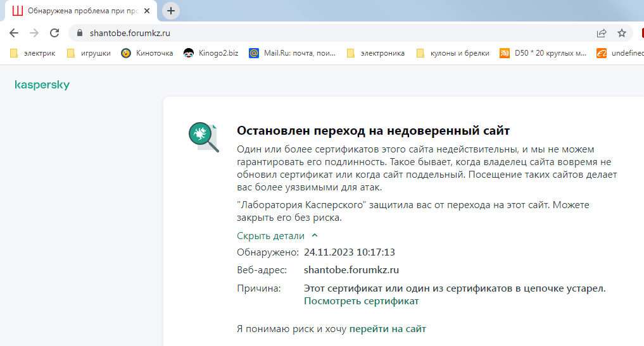Screen dimensions: 644x346
Task: Click the web address value shantobe.forumkz.ru
Action: [351, 270]
